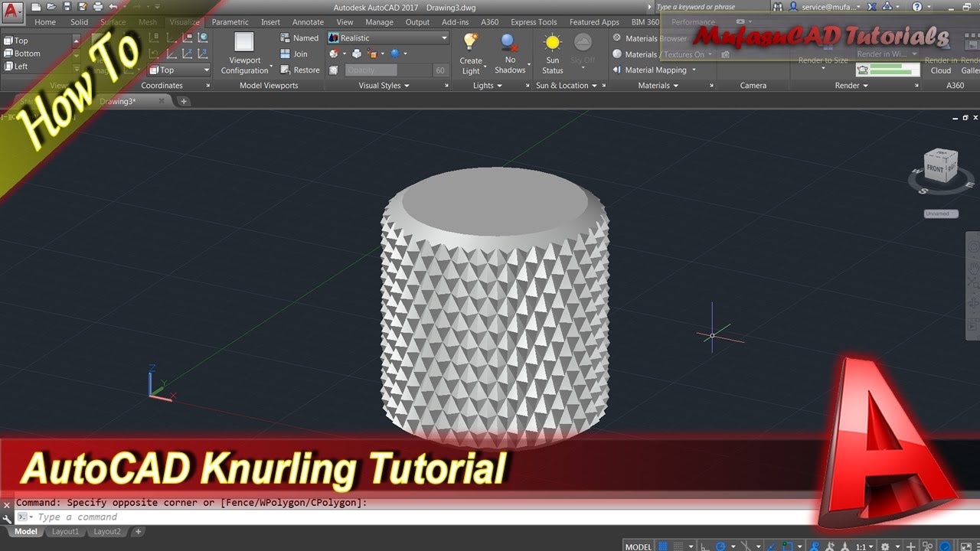
Task: Open the Featured Apps tab
Action: [x=594, y=22]
